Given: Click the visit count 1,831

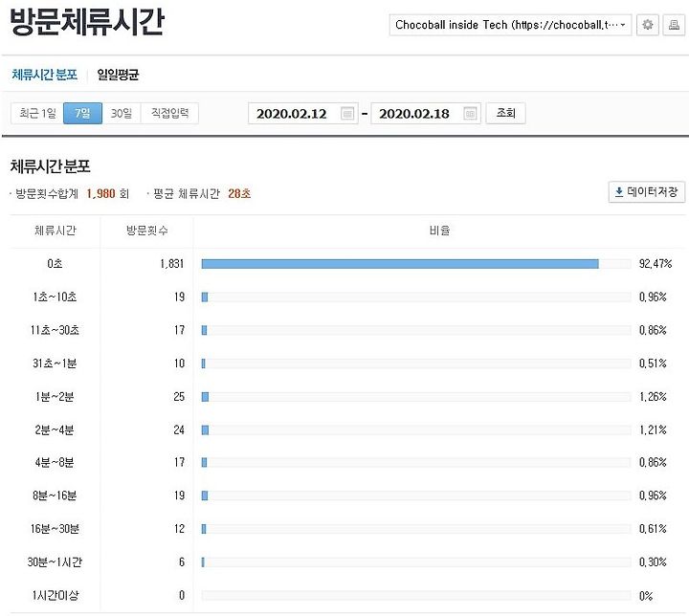Looking at the screenshot, I should [172, 264].
